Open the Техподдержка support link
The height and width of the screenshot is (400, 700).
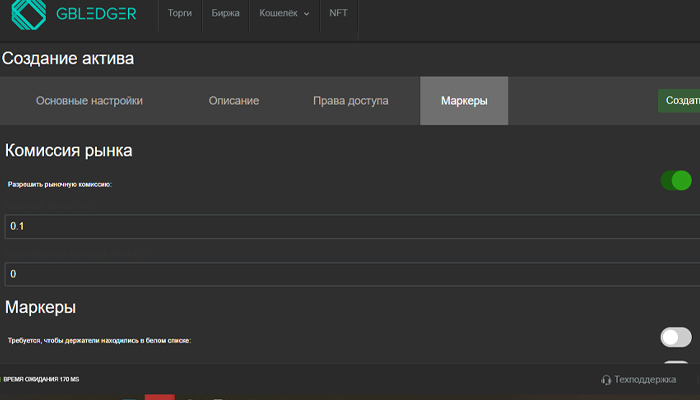(645, 379)
